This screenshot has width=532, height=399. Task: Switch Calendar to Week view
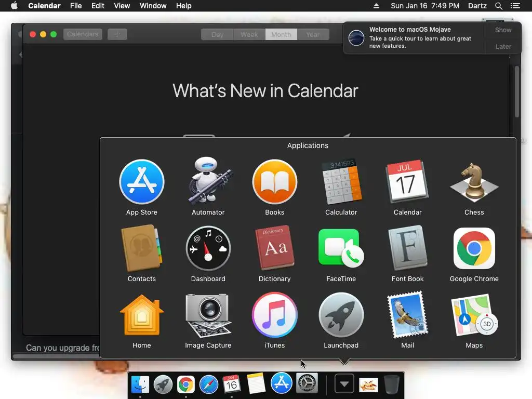pos(249,34)
